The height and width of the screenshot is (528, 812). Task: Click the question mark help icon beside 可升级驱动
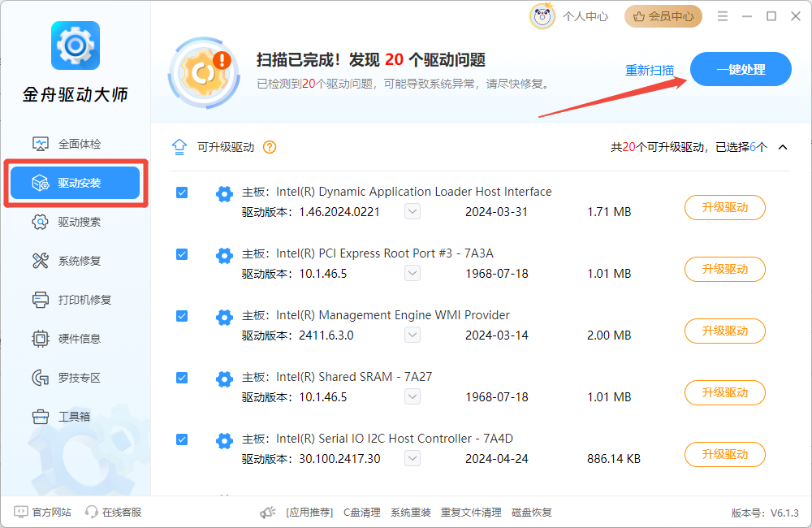270,147
